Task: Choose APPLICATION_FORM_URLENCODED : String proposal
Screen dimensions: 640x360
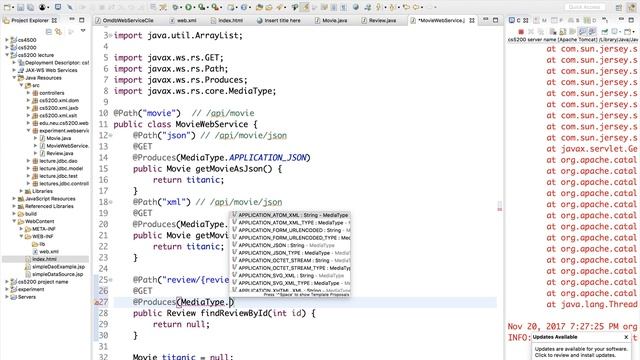Action: 290,230
